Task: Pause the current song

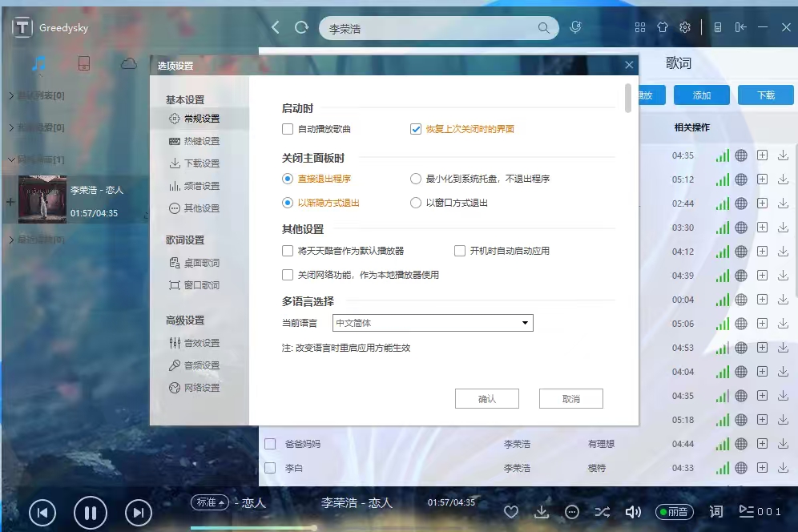Action: (90, 513)
